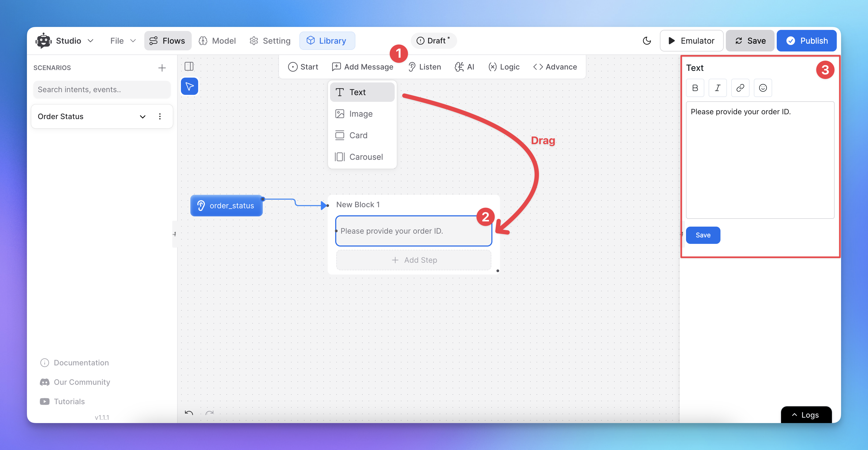Viewport: 868px width, 450px height.
Task: Apply bold formatting in Text panel
Action: click(695, 88)
